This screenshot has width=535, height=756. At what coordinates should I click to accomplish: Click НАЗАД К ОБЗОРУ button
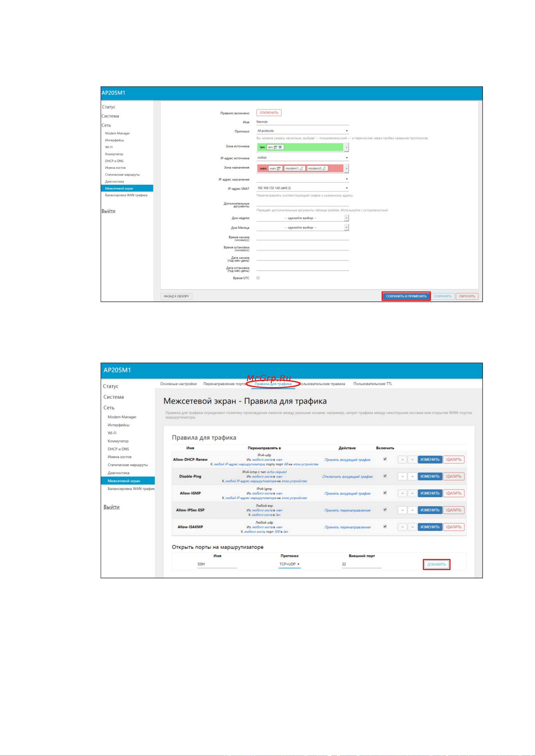[176, 296]
